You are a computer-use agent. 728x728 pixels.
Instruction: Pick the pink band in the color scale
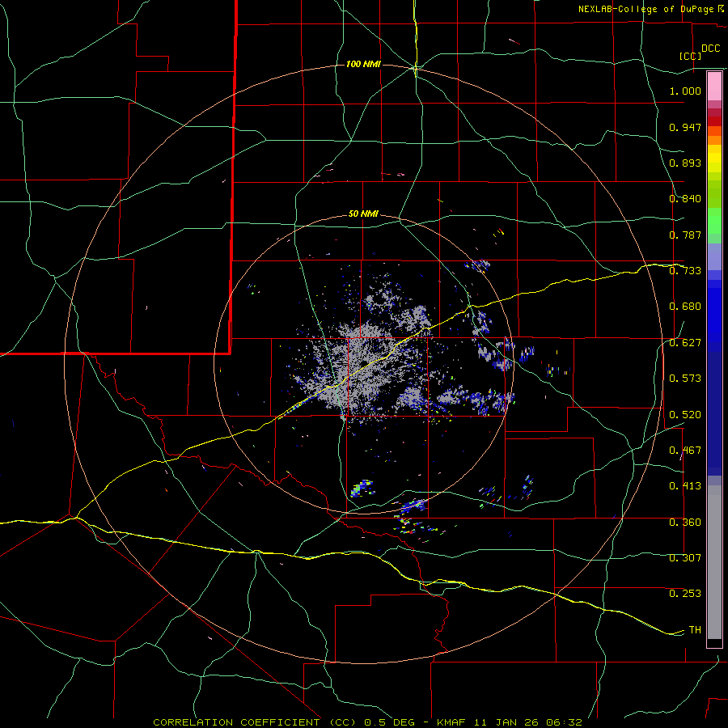[714, 87]
